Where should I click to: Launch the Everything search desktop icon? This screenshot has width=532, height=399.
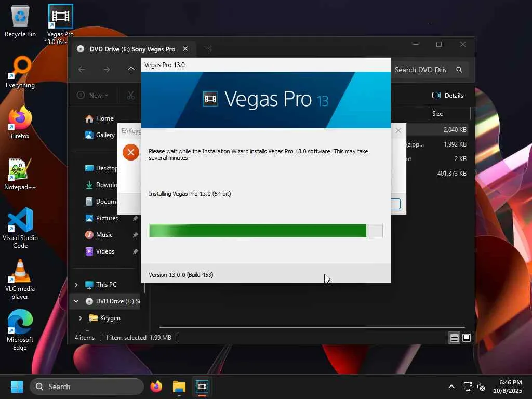click(x=20, y=72)
